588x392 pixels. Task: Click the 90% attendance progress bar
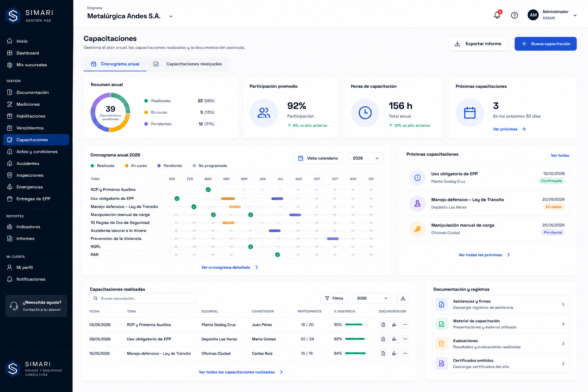click(x=356, y=325)
